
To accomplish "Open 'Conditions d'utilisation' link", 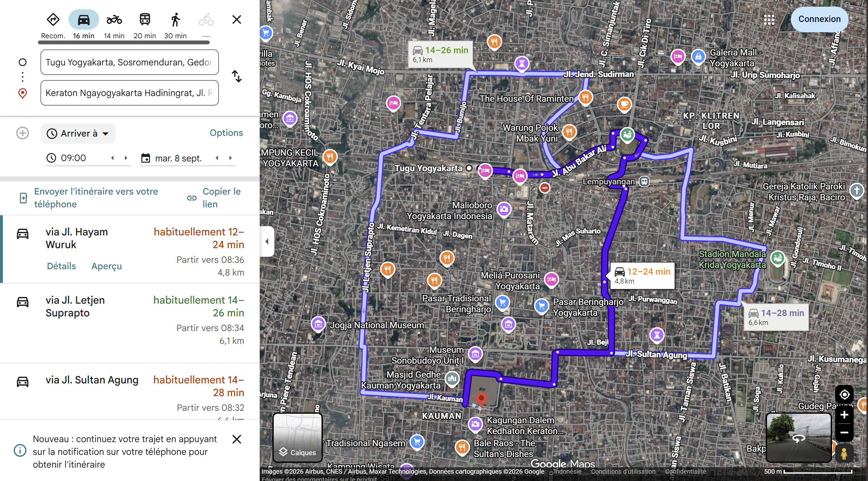I will 623,471.
